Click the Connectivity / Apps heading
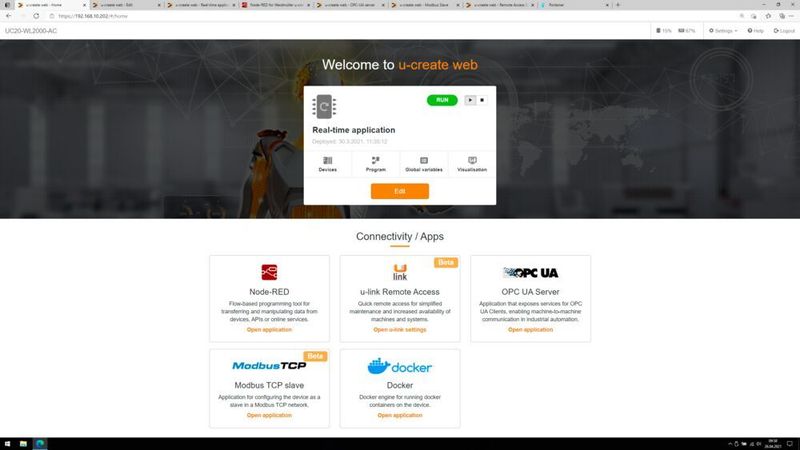 pos(399,236)
